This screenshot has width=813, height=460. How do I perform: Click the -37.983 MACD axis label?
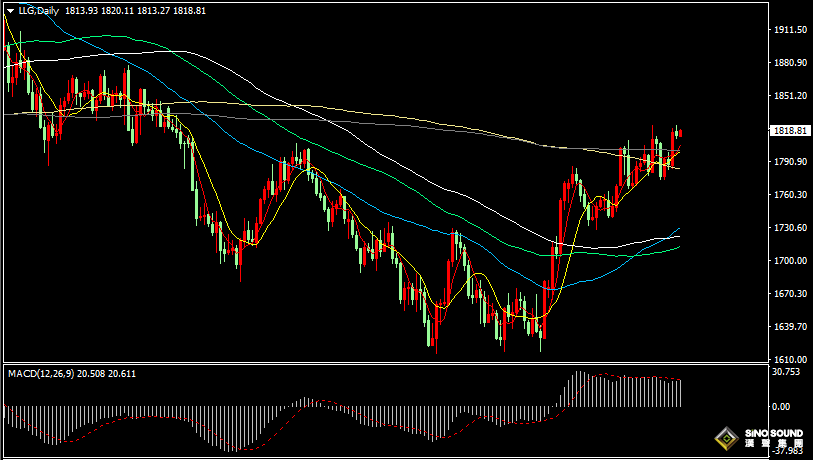788,451
